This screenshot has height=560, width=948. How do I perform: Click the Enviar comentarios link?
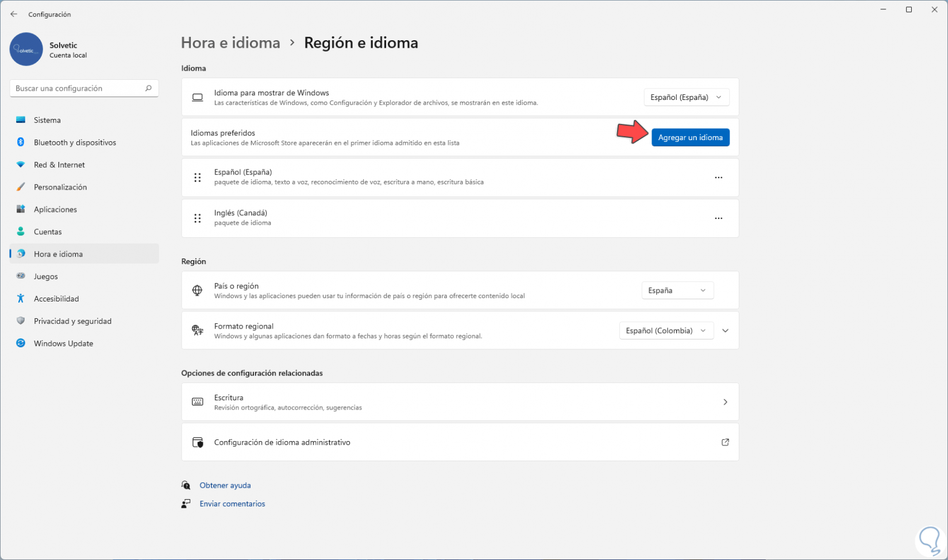point(232,504)
